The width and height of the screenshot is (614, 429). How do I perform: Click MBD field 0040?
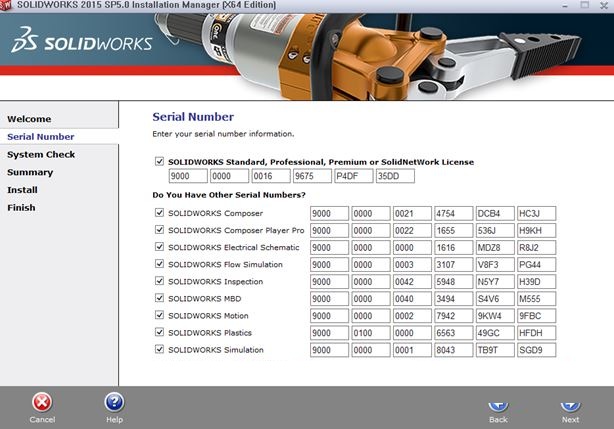pos(412,299)
